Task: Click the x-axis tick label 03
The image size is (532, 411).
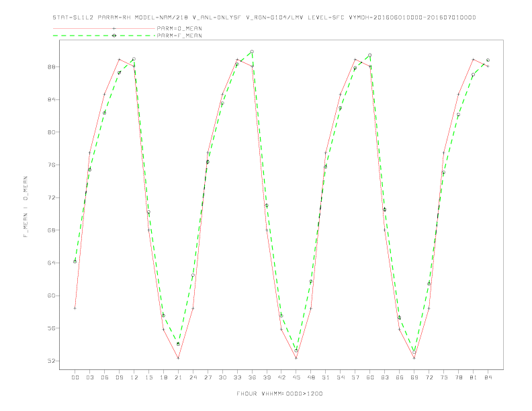Action: tap(89, 377)
